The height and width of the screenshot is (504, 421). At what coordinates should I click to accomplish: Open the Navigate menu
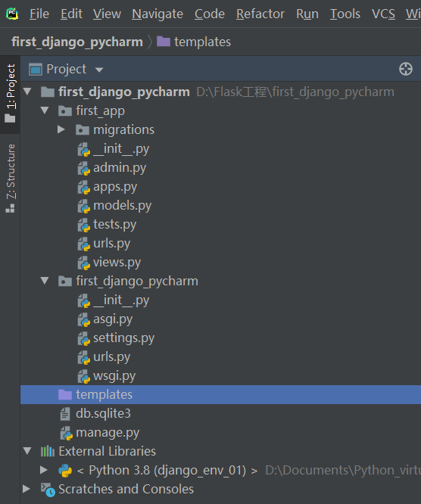coord(157,14)
